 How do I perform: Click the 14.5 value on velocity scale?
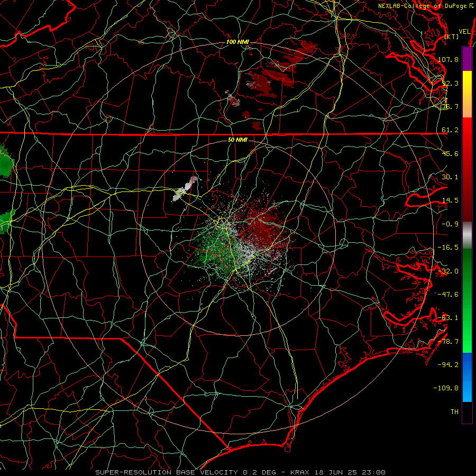[450, 200]
